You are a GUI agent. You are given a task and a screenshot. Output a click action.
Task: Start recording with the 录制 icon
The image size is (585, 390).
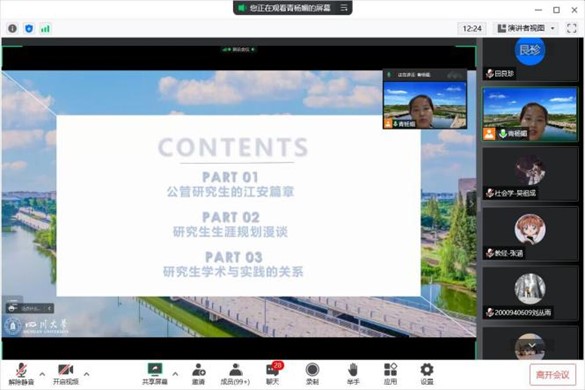tap(312, 374)
